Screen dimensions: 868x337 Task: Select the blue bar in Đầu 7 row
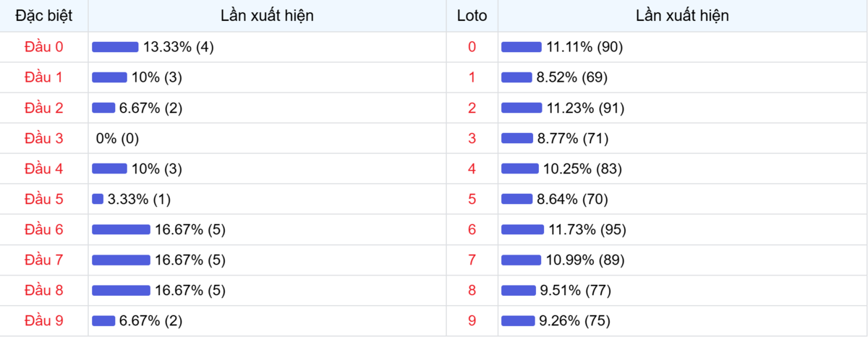[x=121, y=260]
